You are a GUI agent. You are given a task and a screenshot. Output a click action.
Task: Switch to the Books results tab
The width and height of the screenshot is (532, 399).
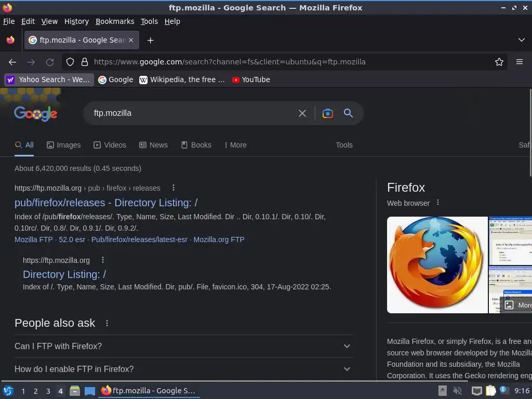coord(196,145)
